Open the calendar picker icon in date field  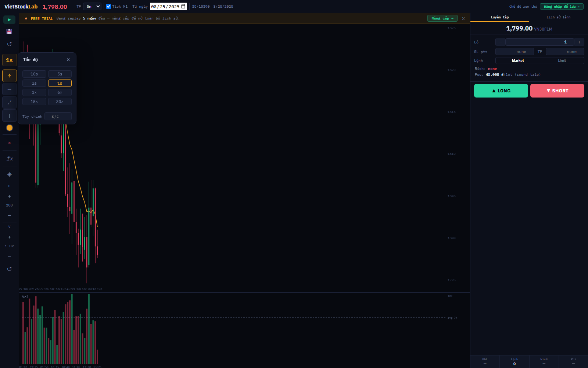pos(183,7)
